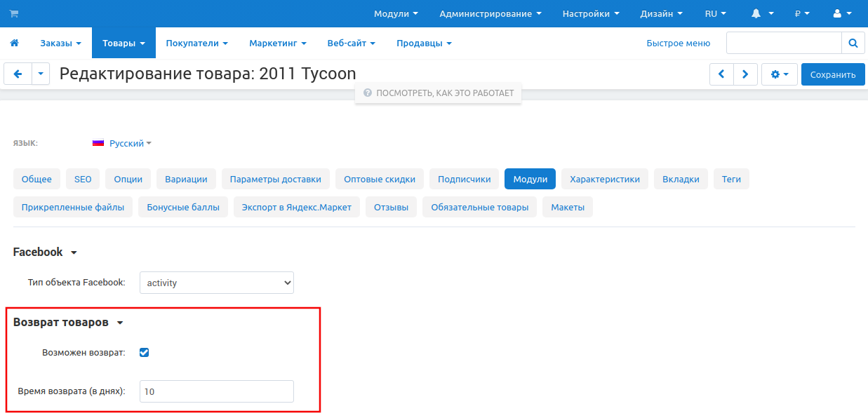Open the gear settings menu

coord(779,74)
